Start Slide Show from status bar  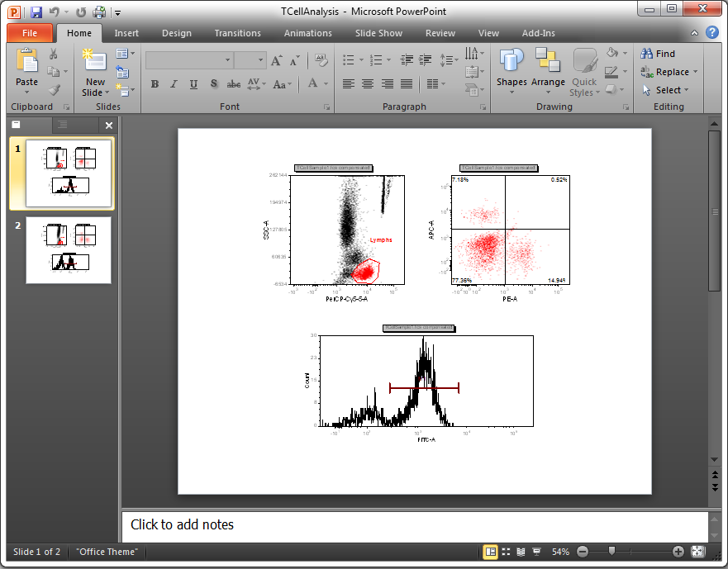click(x=536, y=552)
